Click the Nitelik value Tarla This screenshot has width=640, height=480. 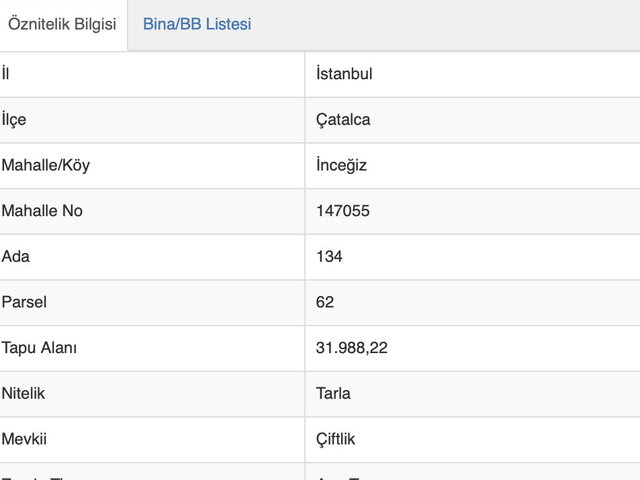pos(333,393)
